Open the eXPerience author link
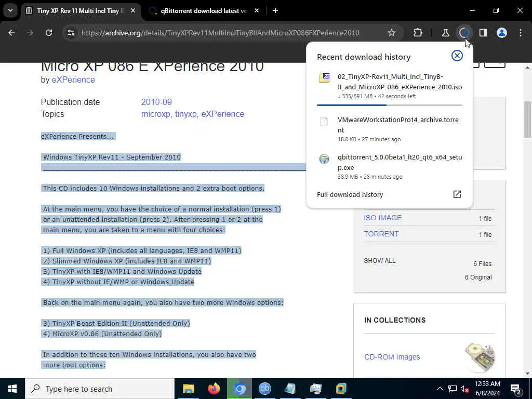The height and width of the screenshot is (399, 532). tap(73, 79)
